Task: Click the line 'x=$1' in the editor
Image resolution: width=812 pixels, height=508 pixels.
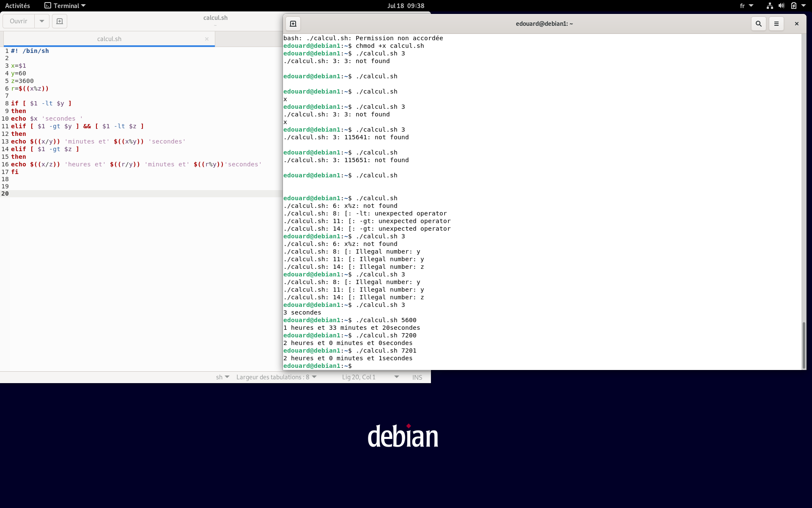Action: tap(19, 66)
